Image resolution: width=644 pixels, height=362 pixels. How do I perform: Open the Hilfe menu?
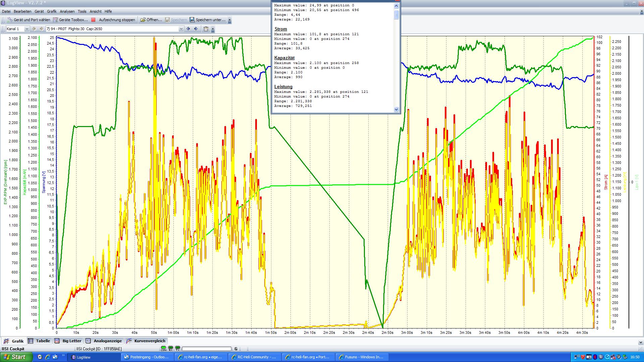[x=108, y=11]
